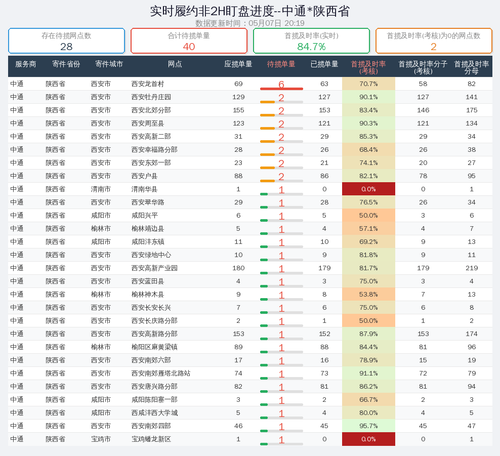Select the 西安高新二部 station name
500x456 pixels.
point(151,136)
